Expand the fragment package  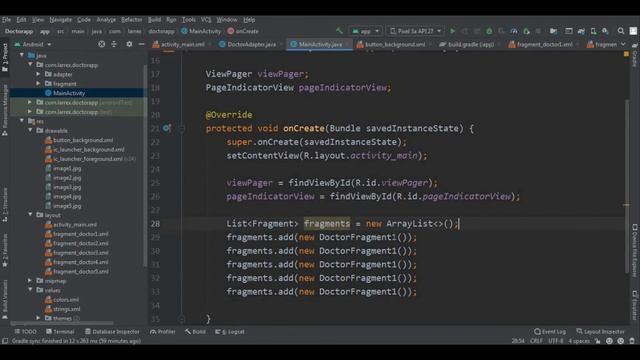tap(38, 83)
